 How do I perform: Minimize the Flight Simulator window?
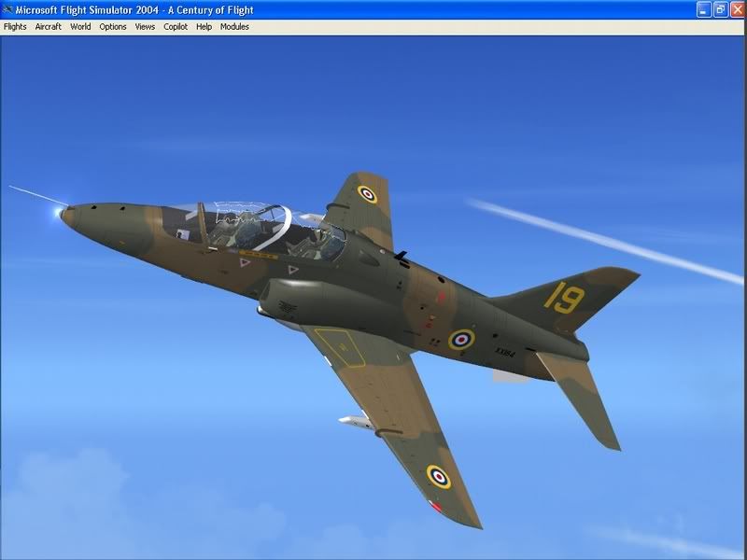[x=704, y=9]
